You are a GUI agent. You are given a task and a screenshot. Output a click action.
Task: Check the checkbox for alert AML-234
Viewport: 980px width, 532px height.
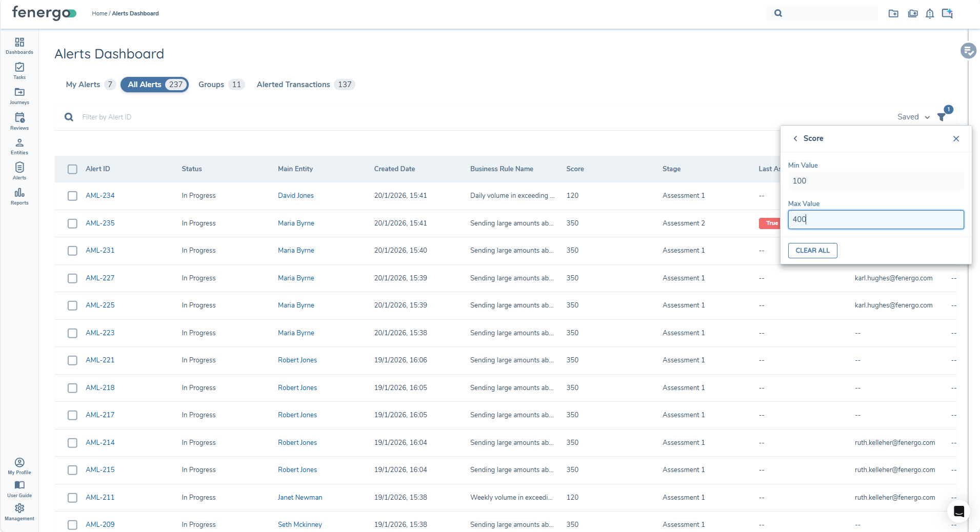point(72,196)
